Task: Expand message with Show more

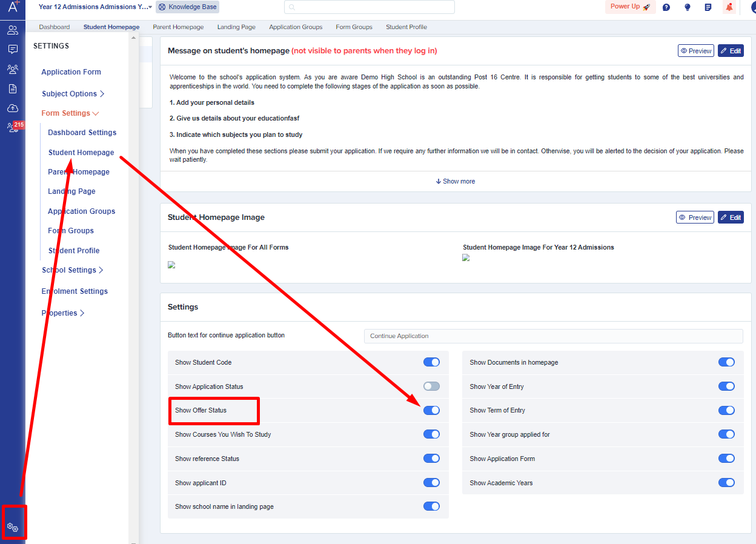Action: coord(456,181)
